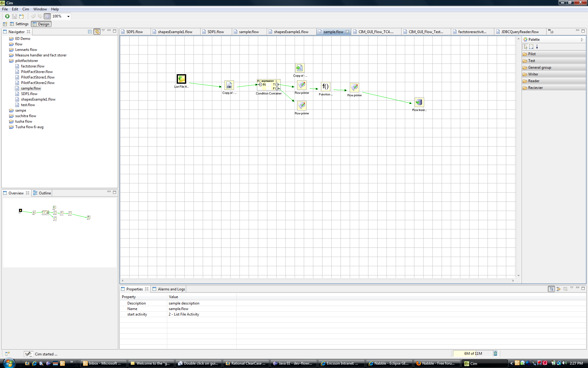The height and width of the screenshot is (368, 588).
Task: Expand the Reciever palette drawer
Action: 554,88
